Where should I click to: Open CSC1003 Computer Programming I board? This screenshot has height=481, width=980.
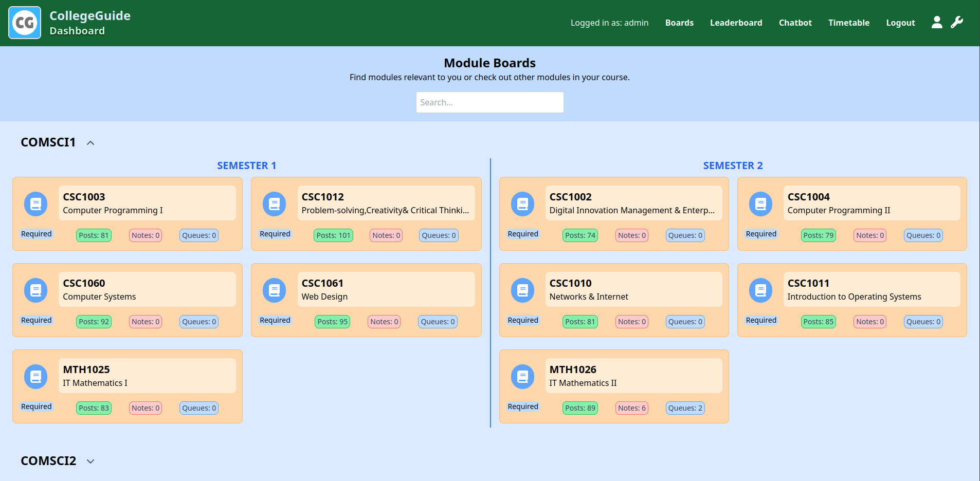pyautogui.click(x=147, y=203)
